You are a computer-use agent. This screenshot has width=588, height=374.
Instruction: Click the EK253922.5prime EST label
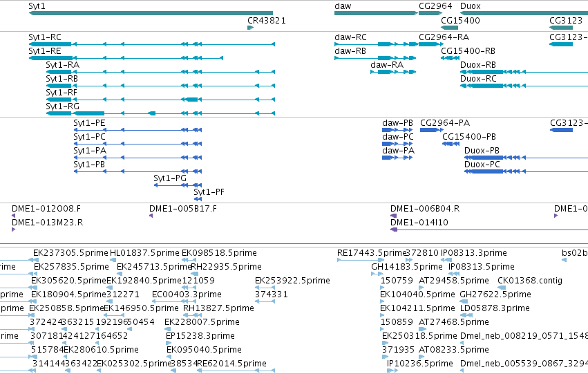(x=292, y=281)
